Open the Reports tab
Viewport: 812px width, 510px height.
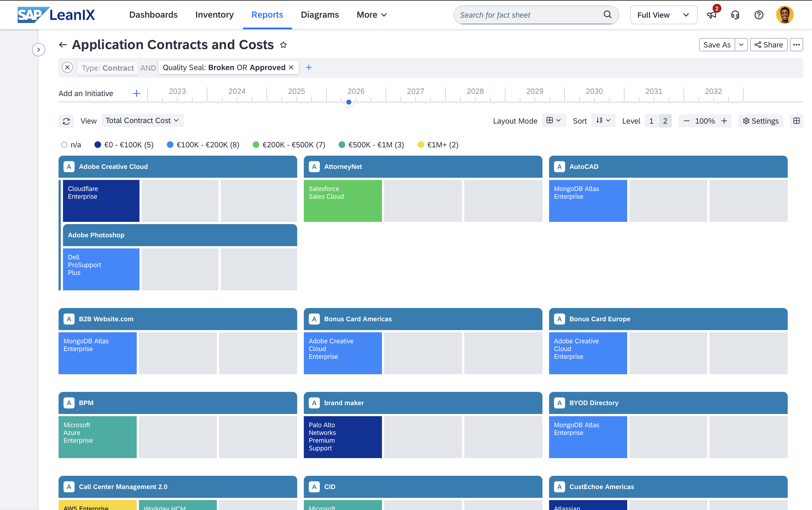point(267,15)
